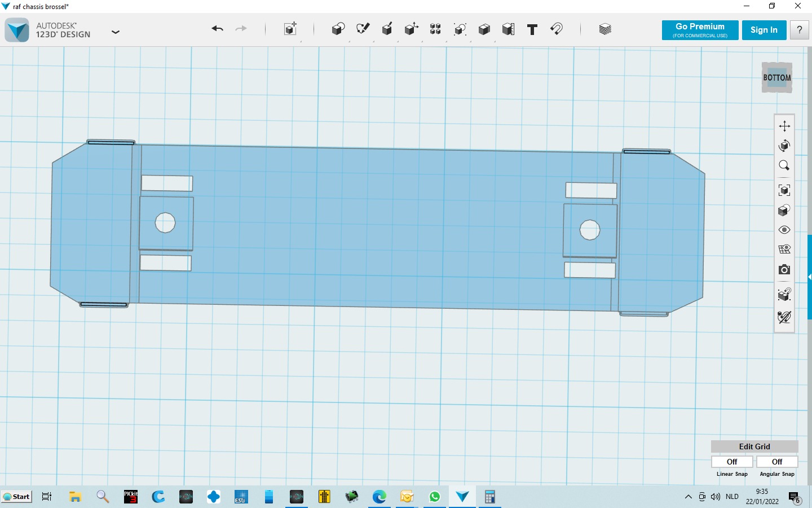812x508 pixels.
Task: Open the Material tool
Action: coord(605,29)
